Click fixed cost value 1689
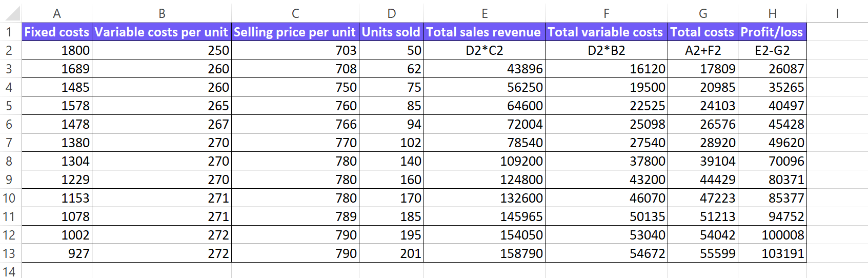 [x=57, y=69]
